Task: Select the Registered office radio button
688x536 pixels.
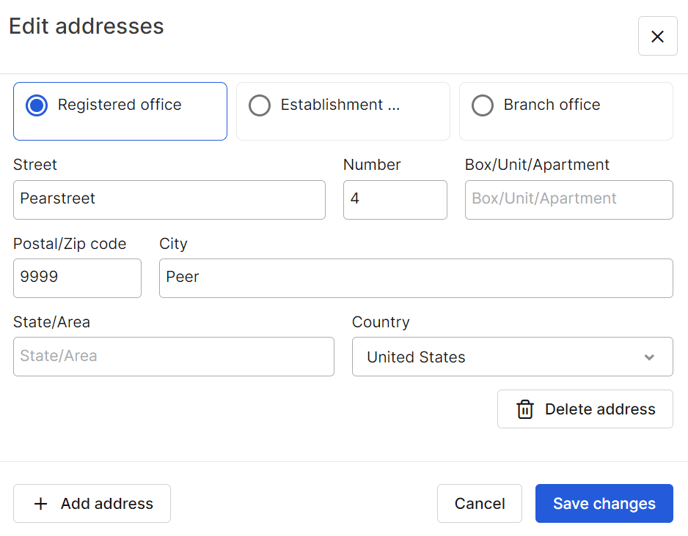Action: pyautogui.click(x=36, y=105)
